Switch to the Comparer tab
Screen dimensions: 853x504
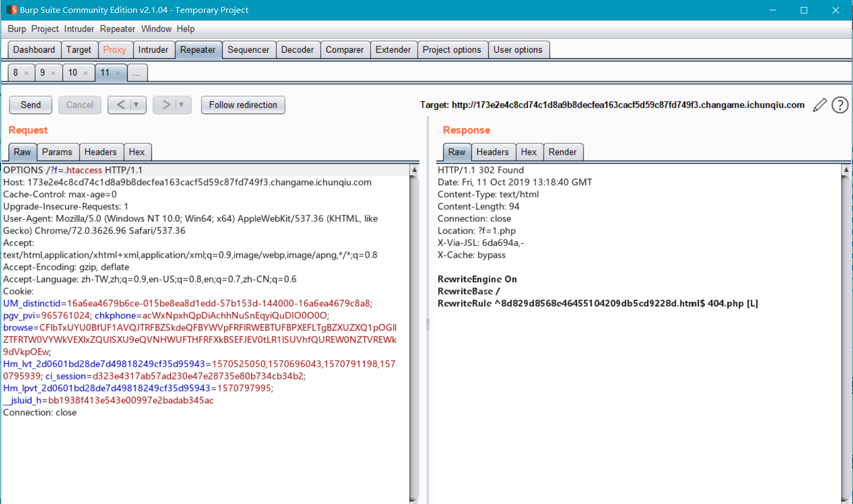click(x=345, y=50)
